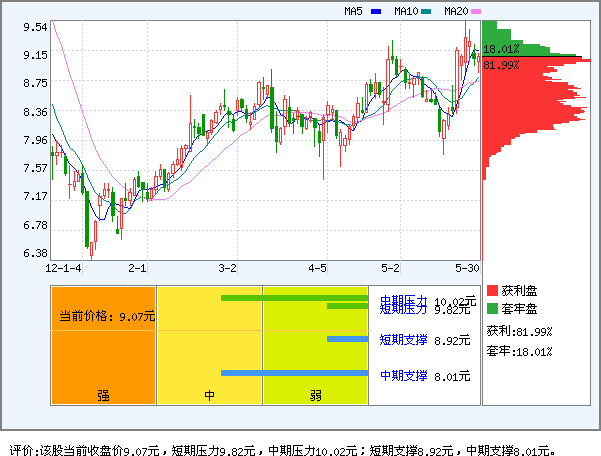Click the MA5 blue legend swatch
The height and width of the screenshot is (456, 601).
tap(376, 12)
